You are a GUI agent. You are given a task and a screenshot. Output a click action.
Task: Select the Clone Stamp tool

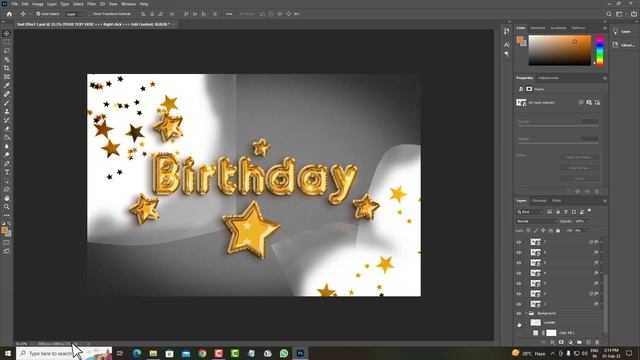(x=7, y=111)
